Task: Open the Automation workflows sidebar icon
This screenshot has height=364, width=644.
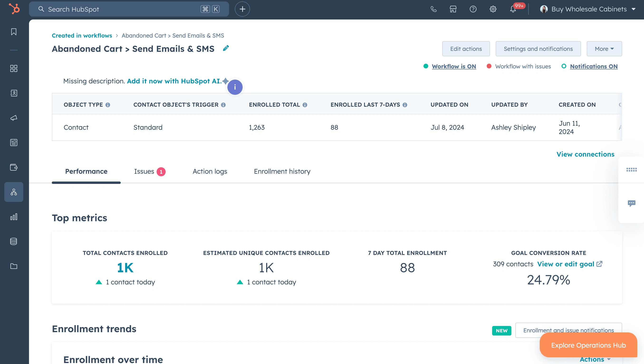Action: coord(14,192)
